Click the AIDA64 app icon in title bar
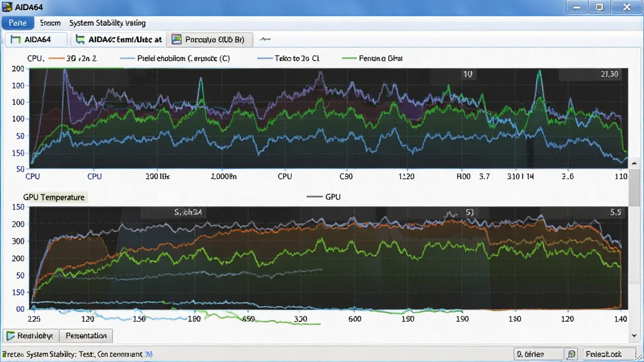 pyautogui.click(x=7, y=7)
